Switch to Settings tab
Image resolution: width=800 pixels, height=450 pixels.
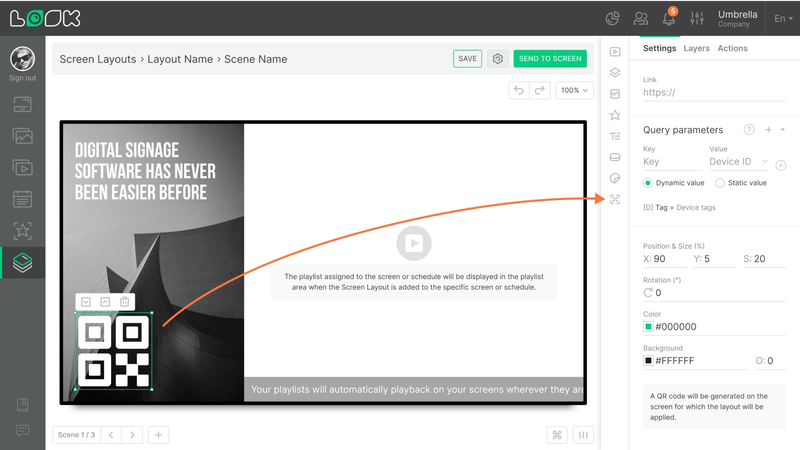point(659,48)
